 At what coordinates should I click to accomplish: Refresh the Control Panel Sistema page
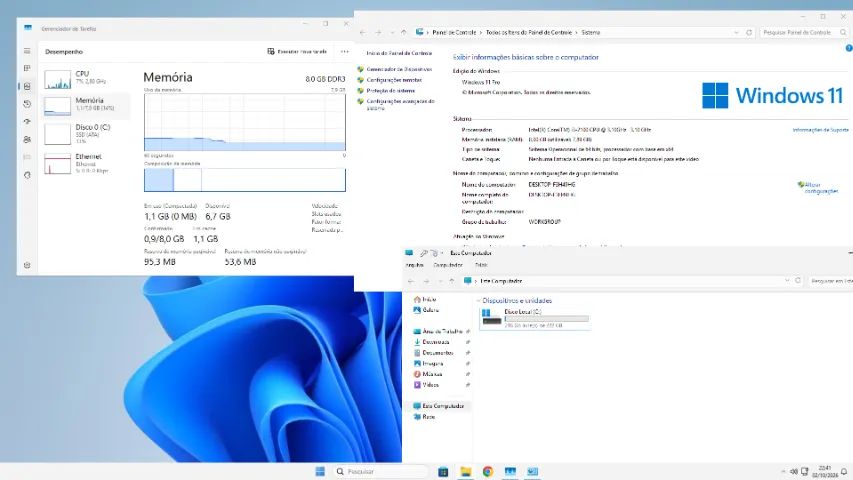pos(749,33)
